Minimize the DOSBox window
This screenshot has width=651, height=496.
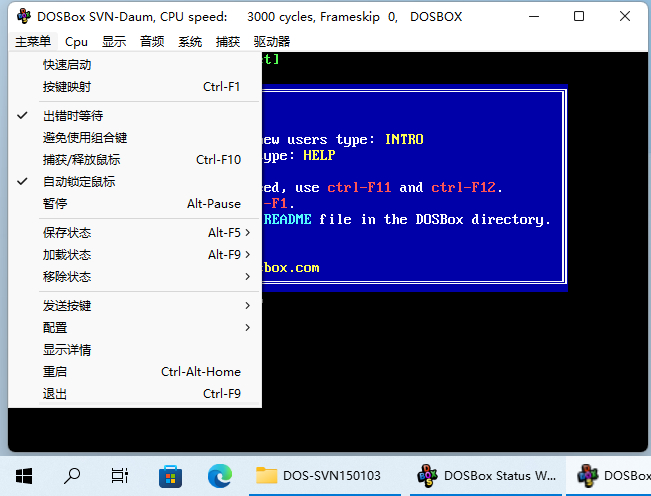(x=534, y=17)
